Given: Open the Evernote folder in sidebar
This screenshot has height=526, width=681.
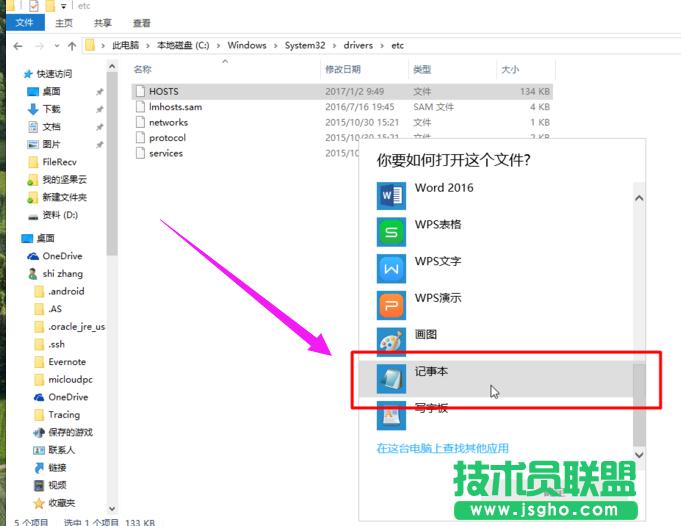Looking at the screenshot, I should (67, 362).
